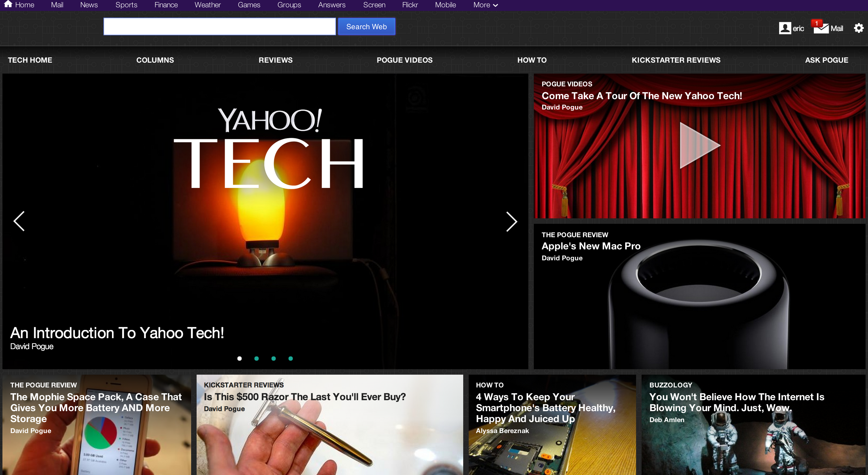Viewport: 868px width, 475px height.
Task: Open 'An Introduction To Yahoo Tech!' headline
Action: click(x=117, y=333)
